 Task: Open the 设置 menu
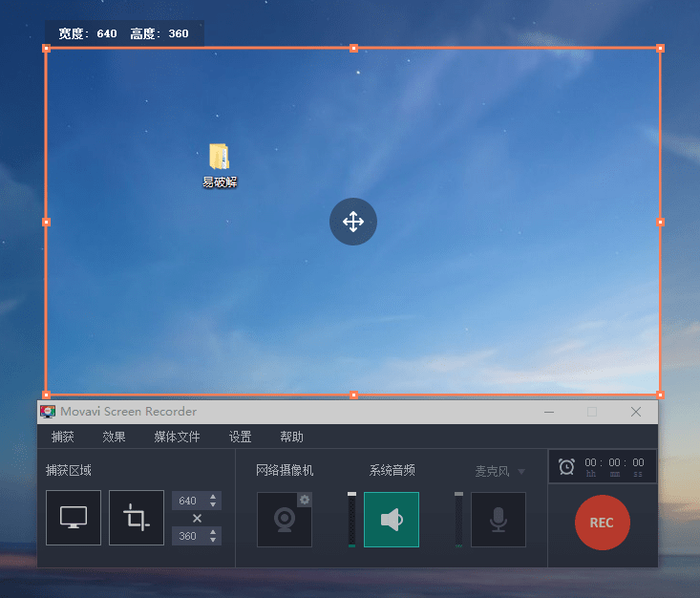240,438
